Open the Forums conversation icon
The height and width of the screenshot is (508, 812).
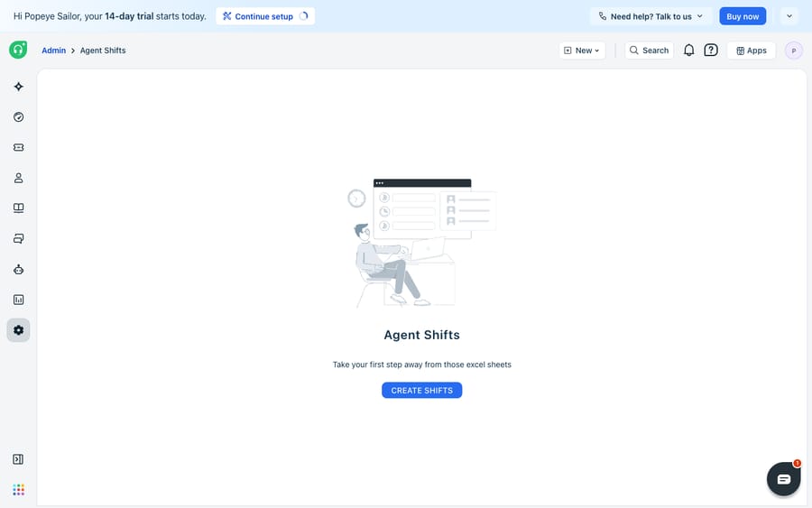[19, 239]
